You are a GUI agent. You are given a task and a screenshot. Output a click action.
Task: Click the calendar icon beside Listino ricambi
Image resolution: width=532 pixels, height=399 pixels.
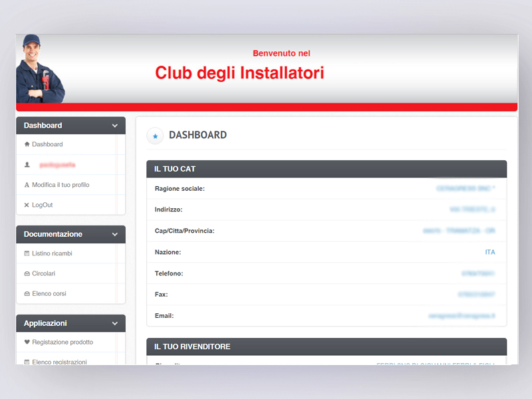27,253
